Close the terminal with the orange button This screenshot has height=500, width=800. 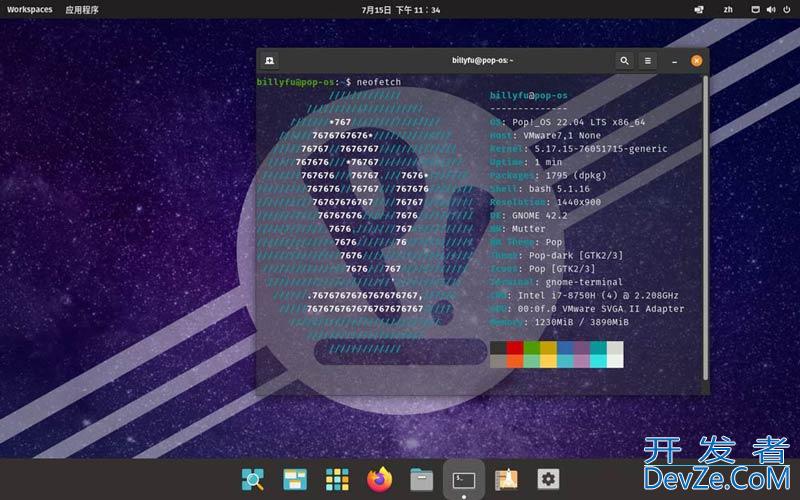click(696, 61)
